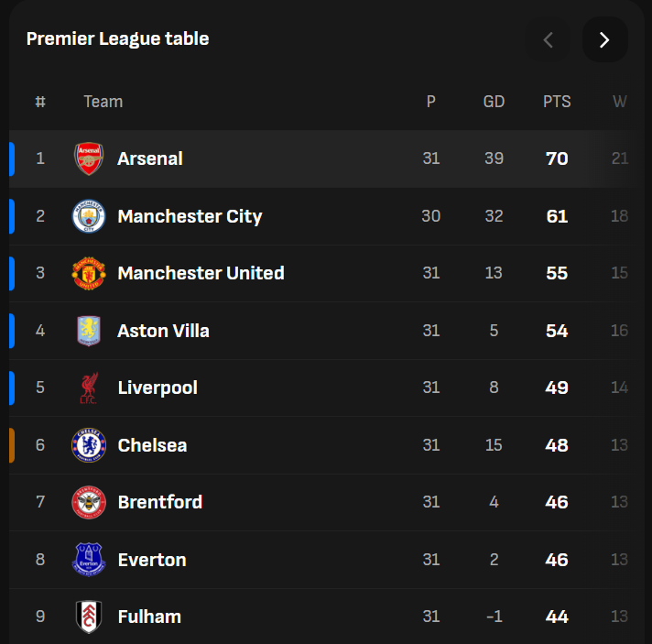This screenshot has width=652, height=644.
Task: Click the Aston Villa club crest
Action: (89, 331)
